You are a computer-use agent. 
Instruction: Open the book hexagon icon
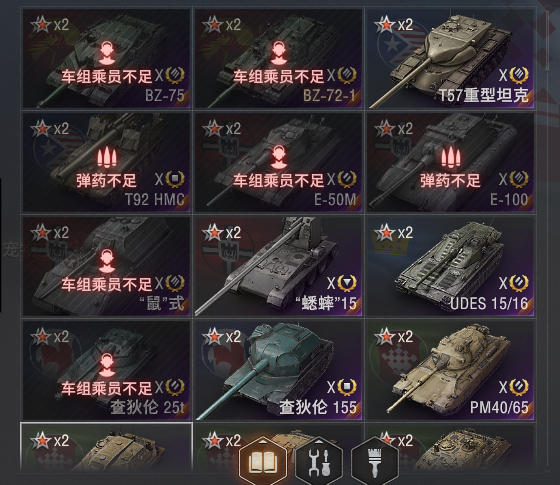(263, 461)
